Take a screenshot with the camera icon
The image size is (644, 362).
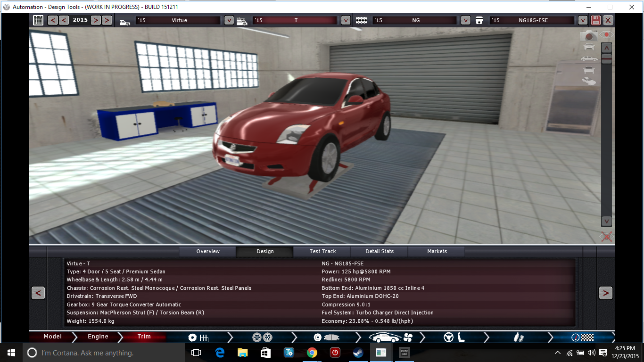coord(588,36)
